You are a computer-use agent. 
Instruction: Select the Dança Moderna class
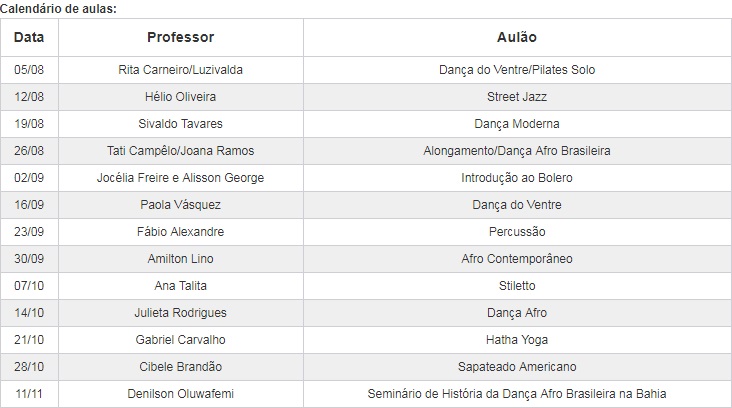(x=517, y=124)
